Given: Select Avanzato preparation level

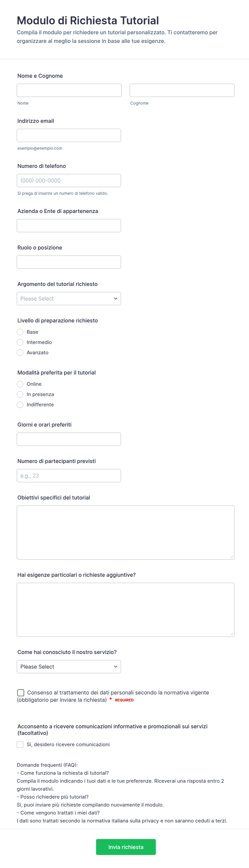Looking at the screenshot, I should [20, 352].
